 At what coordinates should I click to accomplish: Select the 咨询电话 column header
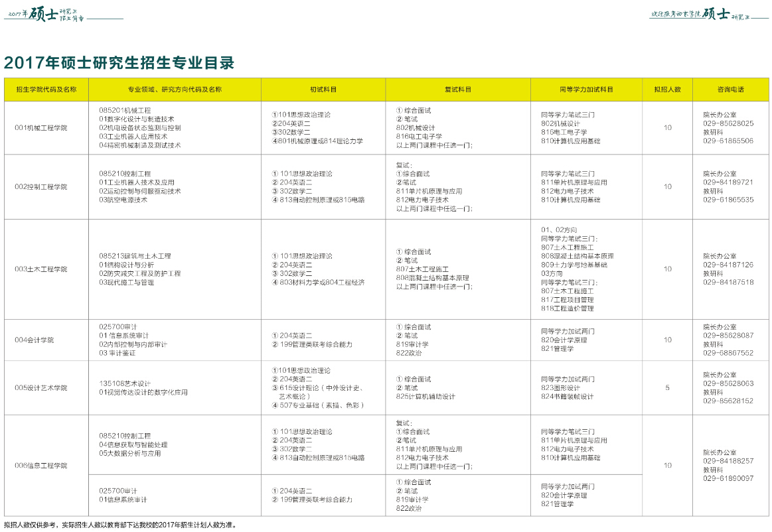(x=731, y=90)
